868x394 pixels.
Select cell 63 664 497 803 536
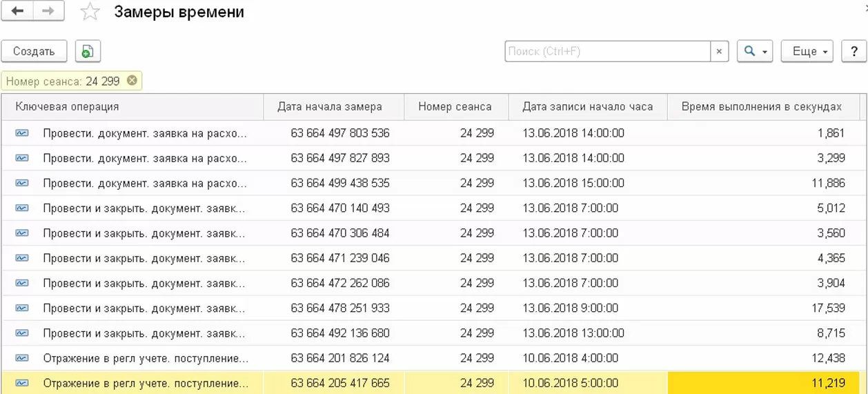tap(340, 133)
